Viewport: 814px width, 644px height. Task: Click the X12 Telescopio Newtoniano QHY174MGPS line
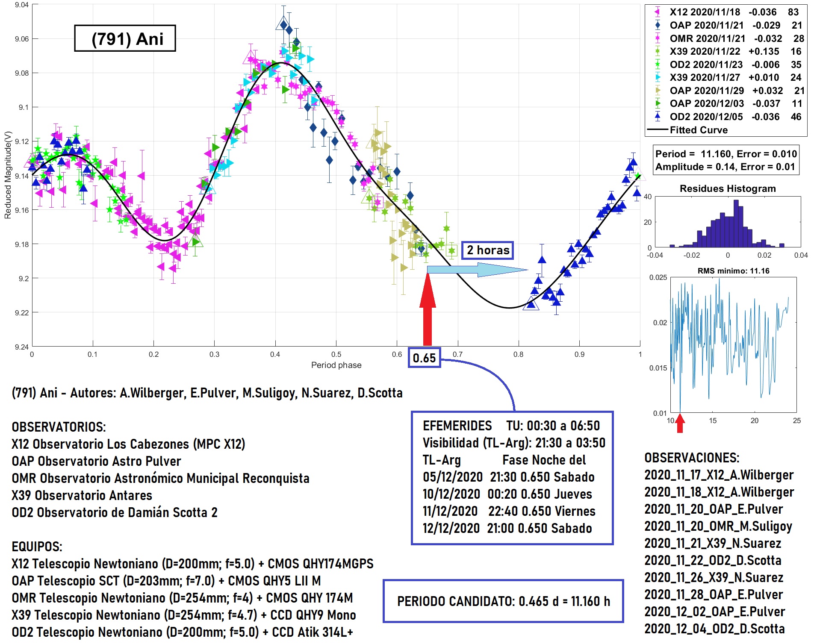point(192,564)
